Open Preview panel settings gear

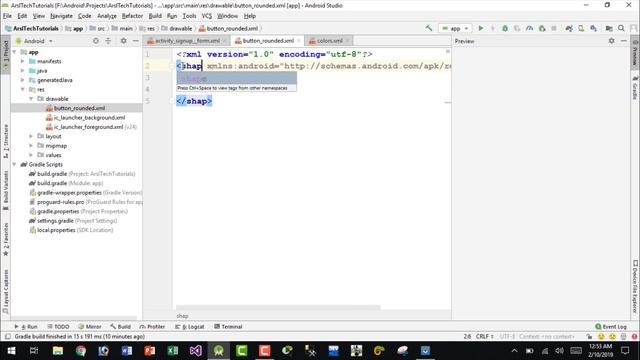tap(611, 41)
